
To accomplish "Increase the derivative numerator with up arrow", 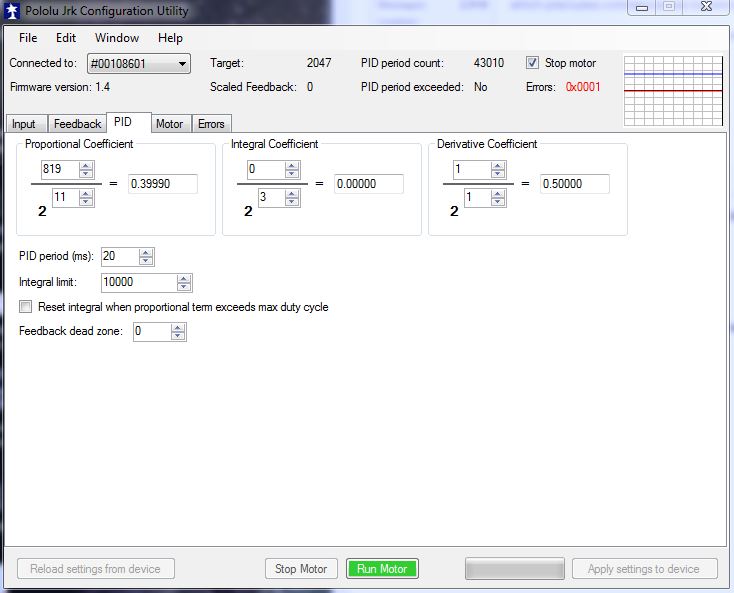I will pyautogui.click(x=498, y=165).
